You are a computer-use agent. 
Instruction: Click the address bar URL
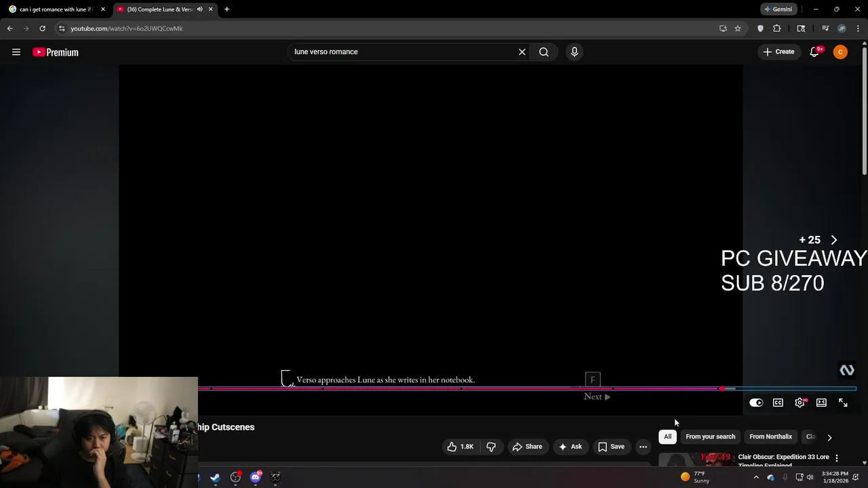tap(127, 28)
